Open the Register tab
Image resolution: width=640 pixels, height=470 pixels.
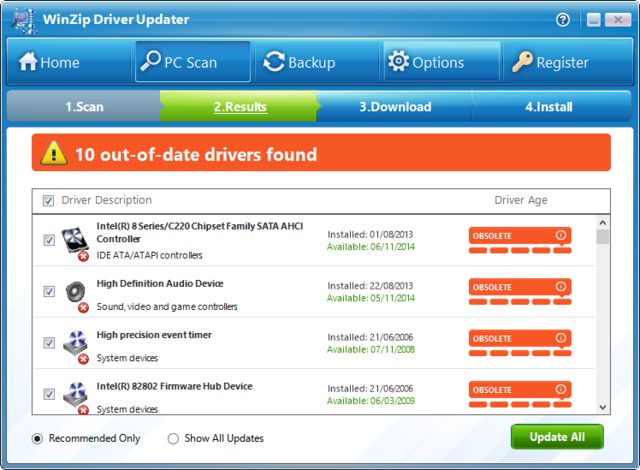coord(568,62)
